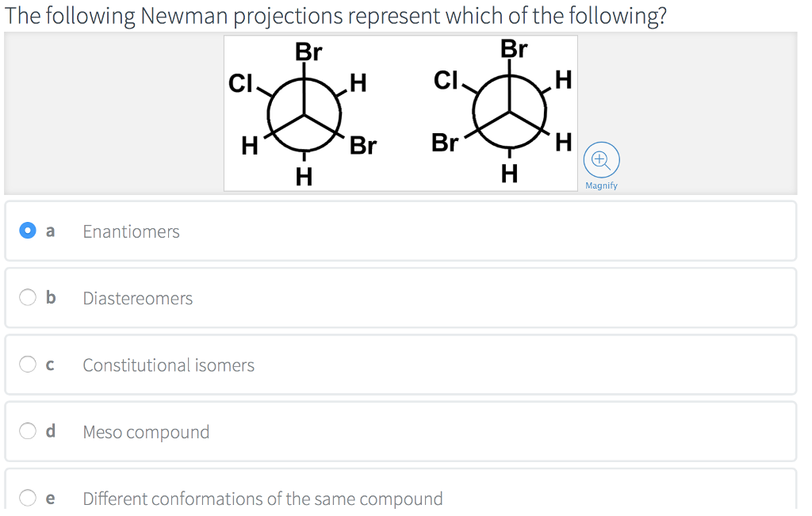Image resolution: width=812 pixels, height=516 pixels.
Task: Select the Constitutional isomers answer
Action: pyautogui.click(x=168, y=365)
